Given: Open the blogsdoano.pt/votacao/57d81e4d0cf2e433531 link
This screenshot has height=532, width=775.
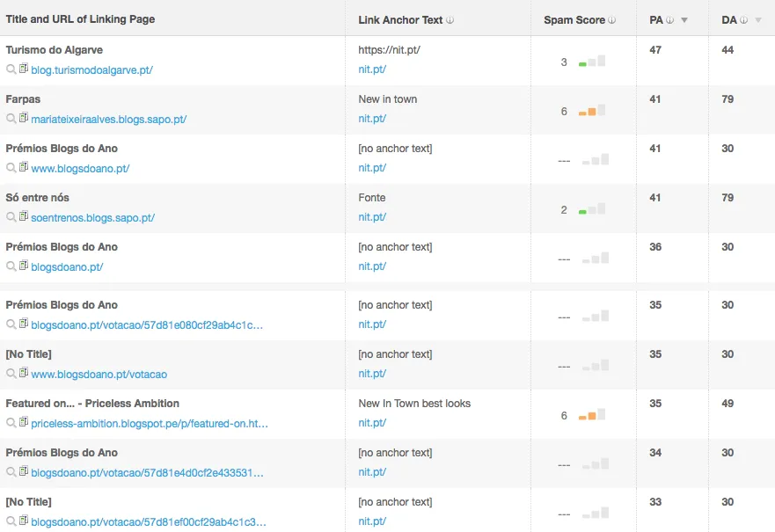Looking at the screenshot, I should click(147, 473).
